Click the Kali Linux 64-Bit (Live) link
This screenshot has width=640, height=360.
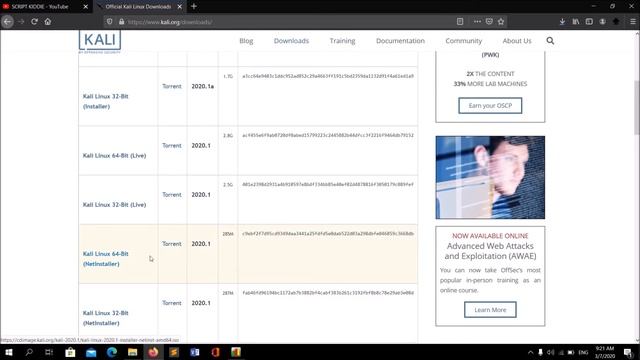tap(114, 156)
